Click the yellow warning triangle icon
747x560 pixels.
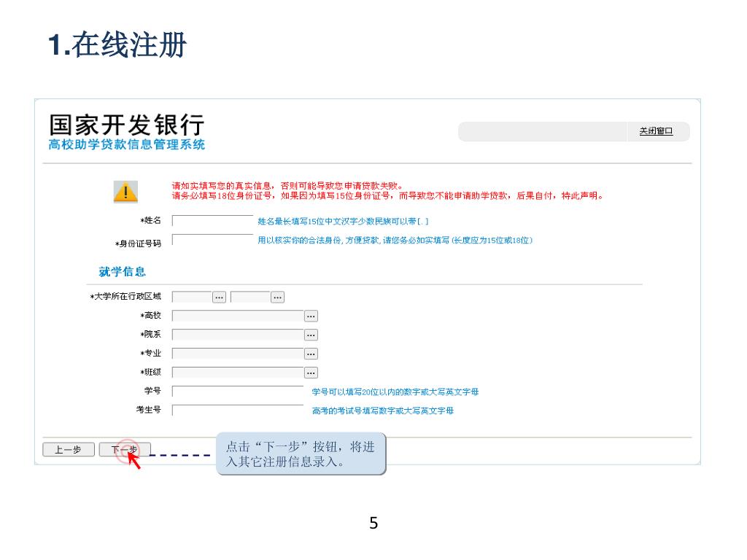[125, 192]
